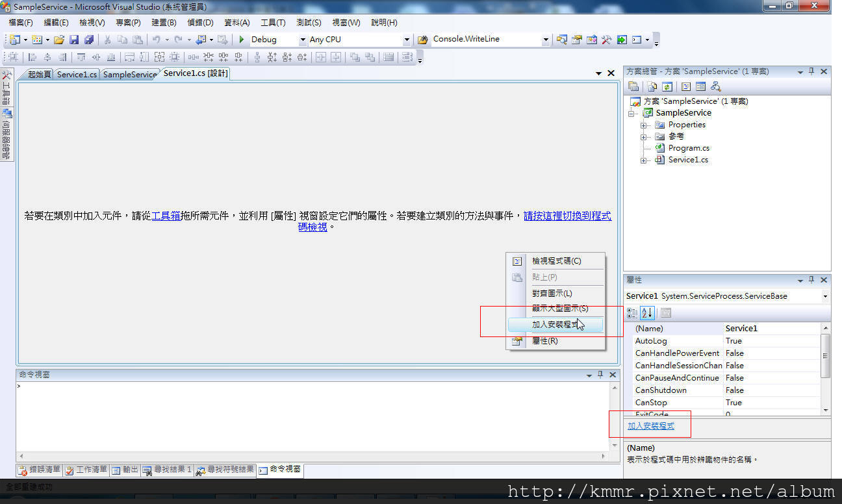Screen dimensions: 842x504
Task: Click the 請按這裡切換到程式碼檢視 link
Action: click(568, 216)
